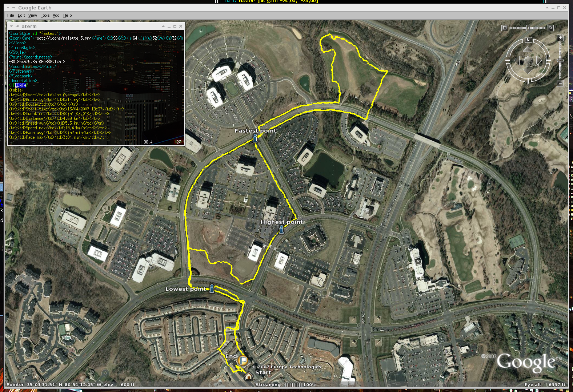573x392 pixels.
Task: Open the Edit menu
Action: [x=21, y=15]
